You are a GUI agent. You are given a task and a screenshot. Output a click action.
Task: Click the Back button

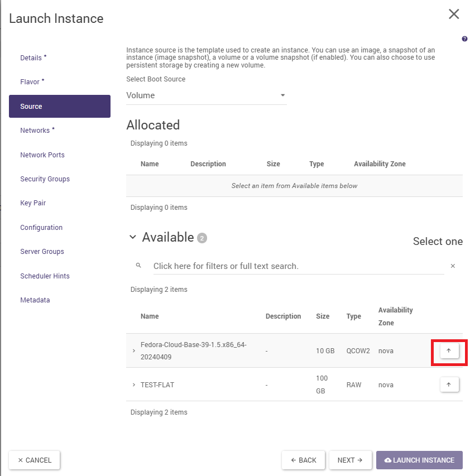coord(304,460)
